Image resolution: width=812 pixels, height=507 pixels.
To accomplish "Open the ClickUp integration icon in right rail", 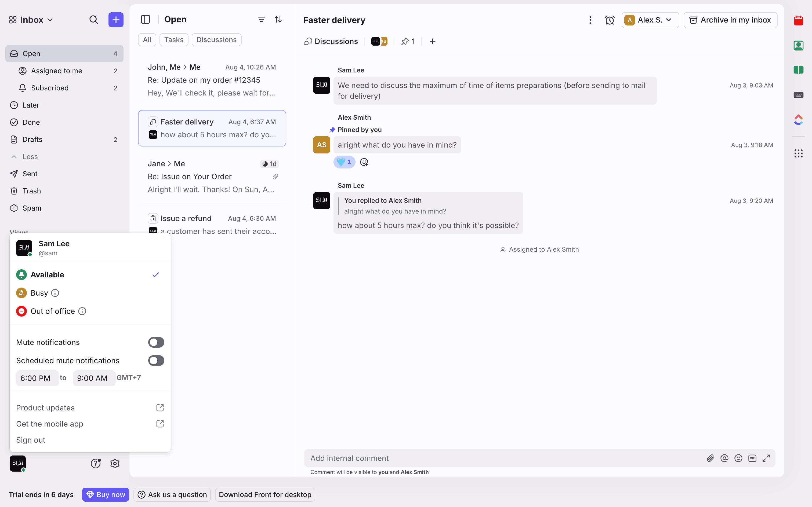I will (x=798, y=120).
